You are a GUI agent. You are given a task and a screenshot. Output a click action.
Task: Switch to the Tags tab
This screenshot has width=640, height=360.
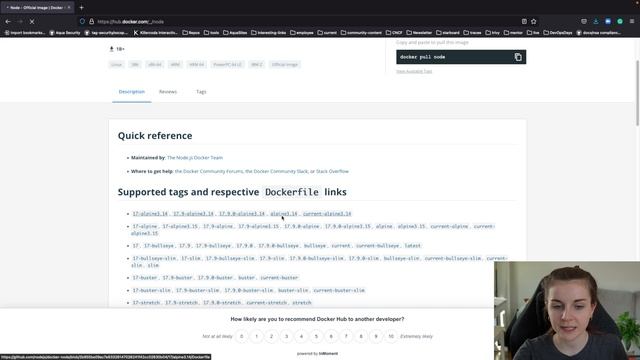(201, 92)
